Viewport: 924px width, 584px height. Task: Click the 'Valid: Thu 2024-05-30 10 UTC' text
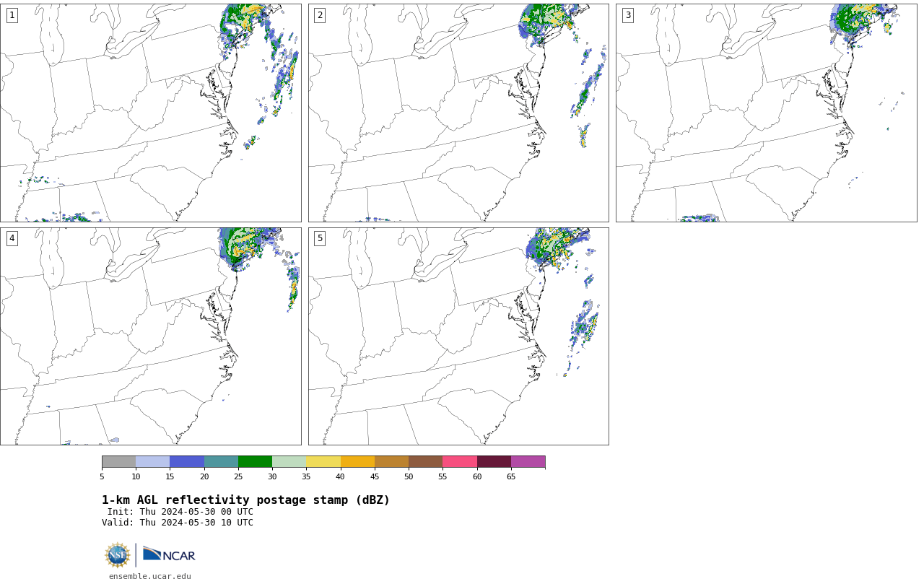point(178,523)
